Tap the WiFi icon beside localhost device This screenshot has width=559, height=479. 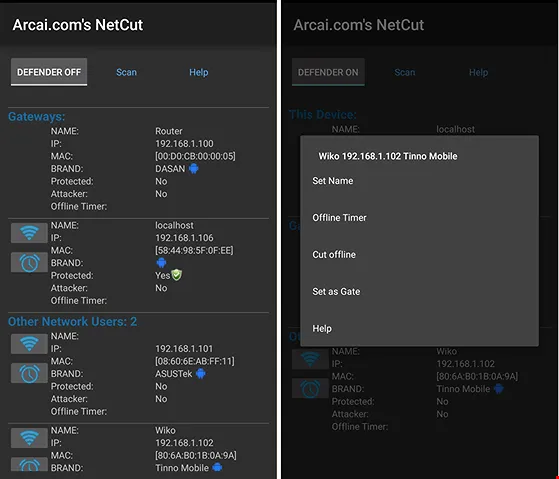(x=29, y=233)
